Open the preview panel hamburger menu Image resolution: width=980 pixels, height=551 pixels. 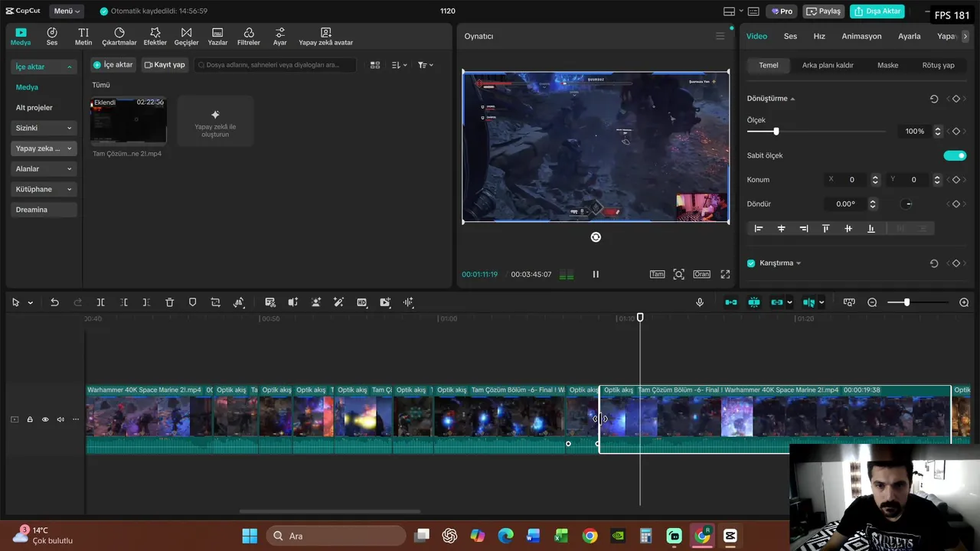[x=720, y=36]
